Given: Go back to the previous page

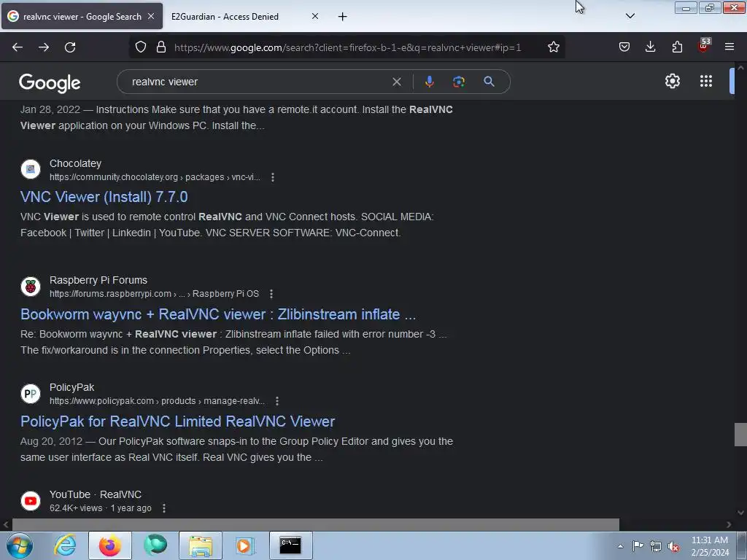Looking at the screenshot, I should click(x=18, y=47).
